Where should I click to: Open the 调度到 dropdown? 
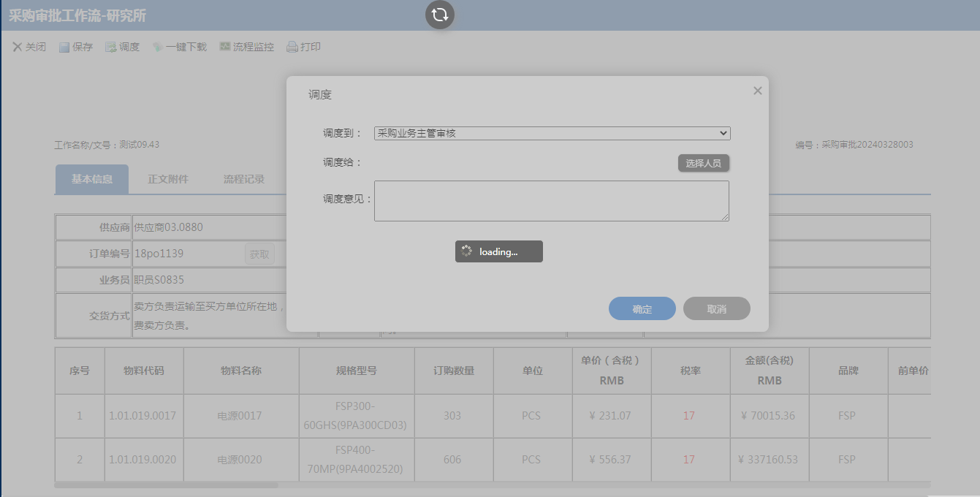click(552, 133)
